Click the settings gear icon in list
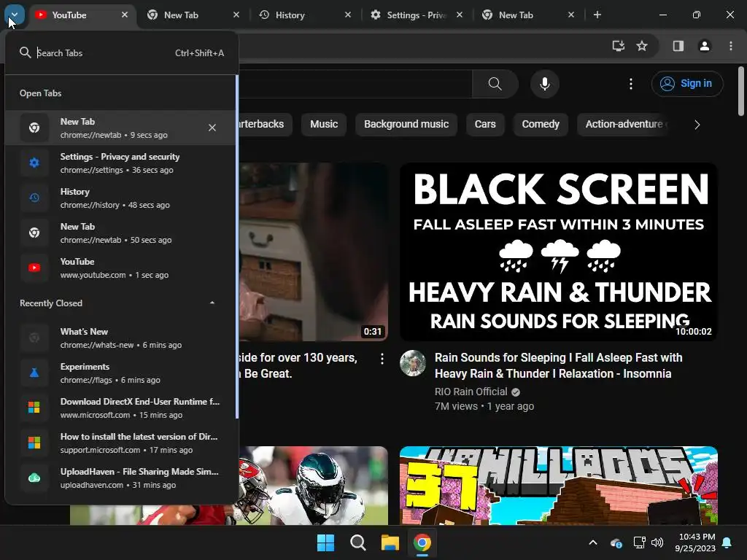The width and height of the screenshot is (747, 560). pos(34,163)
